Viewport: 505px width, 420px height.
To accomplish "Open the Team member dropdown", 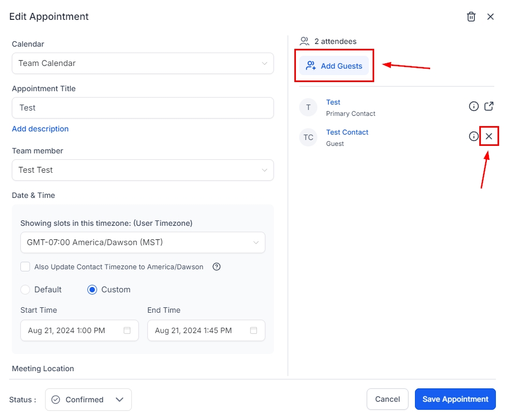I will coord(143,170).
